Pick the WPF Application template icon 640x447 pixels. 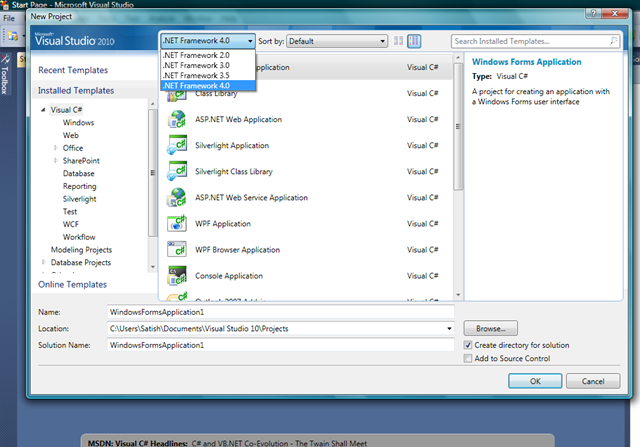(x=177, y=224)
